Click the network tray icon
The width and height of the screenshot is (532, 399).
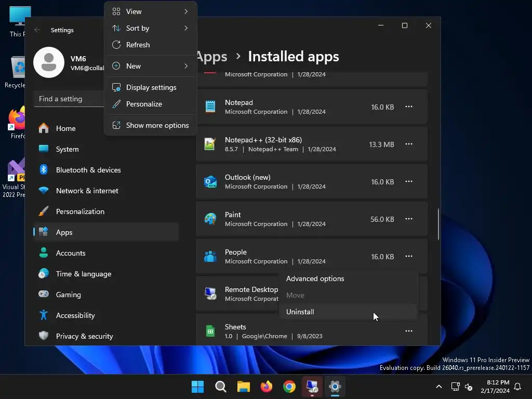pyautogui.click(x=455, y=387)
